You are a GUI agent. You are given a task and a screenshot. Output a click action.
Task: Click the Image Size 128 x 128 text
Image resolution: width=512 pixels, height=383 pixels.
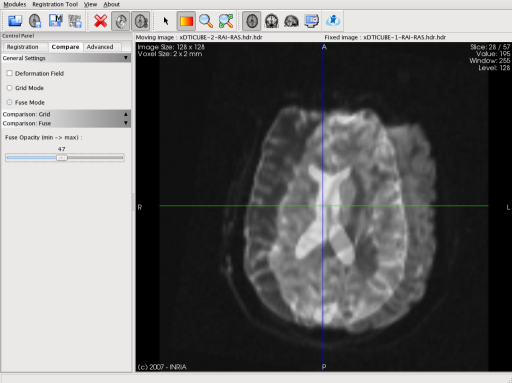click(171, 47)
